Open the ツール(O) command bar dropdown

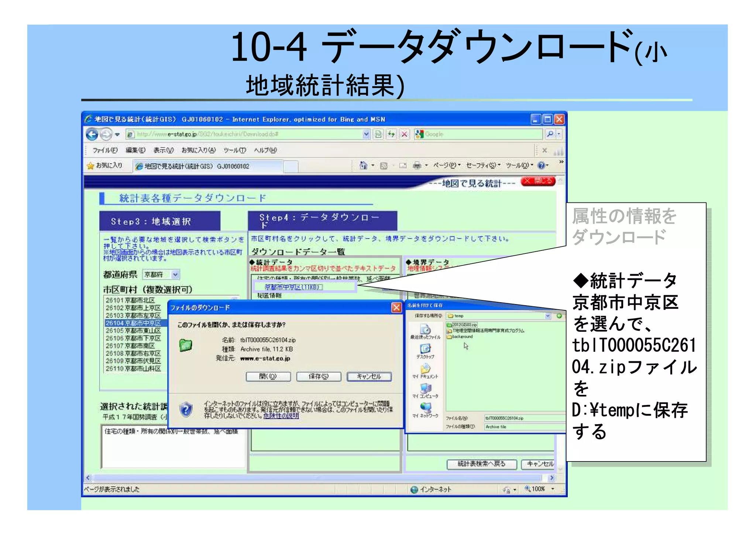tap(519, 166)
